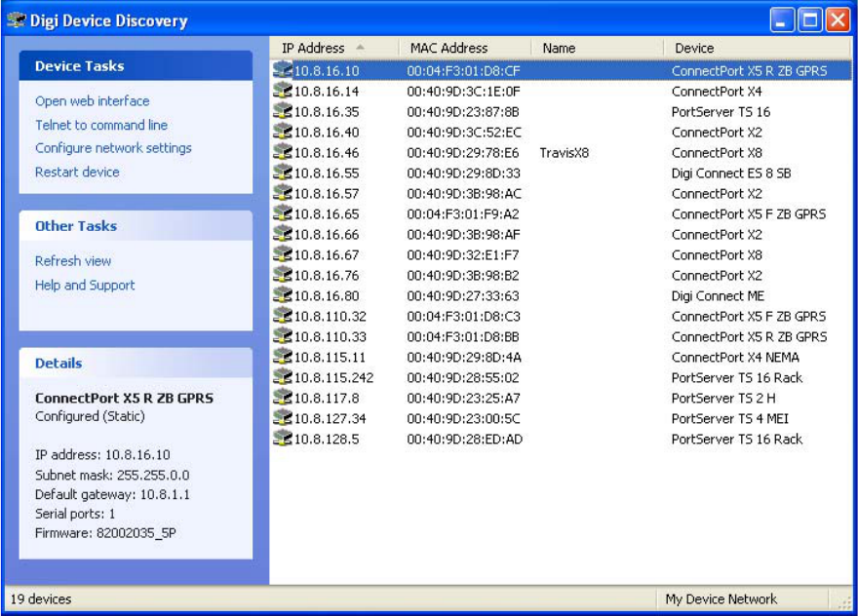Click Default gateway 10.8.1.1 detail line
The height and width of the screenshot is (616, 858).
click(x=112, y=494)
